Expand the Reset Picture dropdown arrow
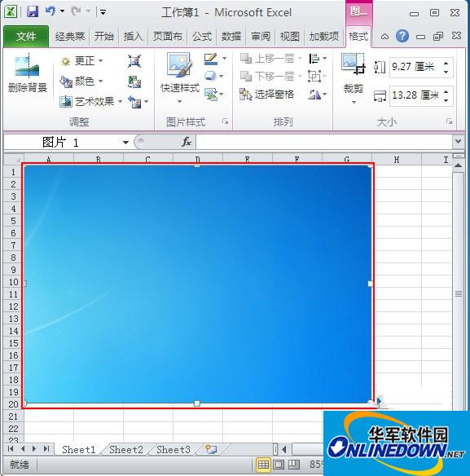The height and width of the screenshot is (476, 470). (x=146, y=101)
